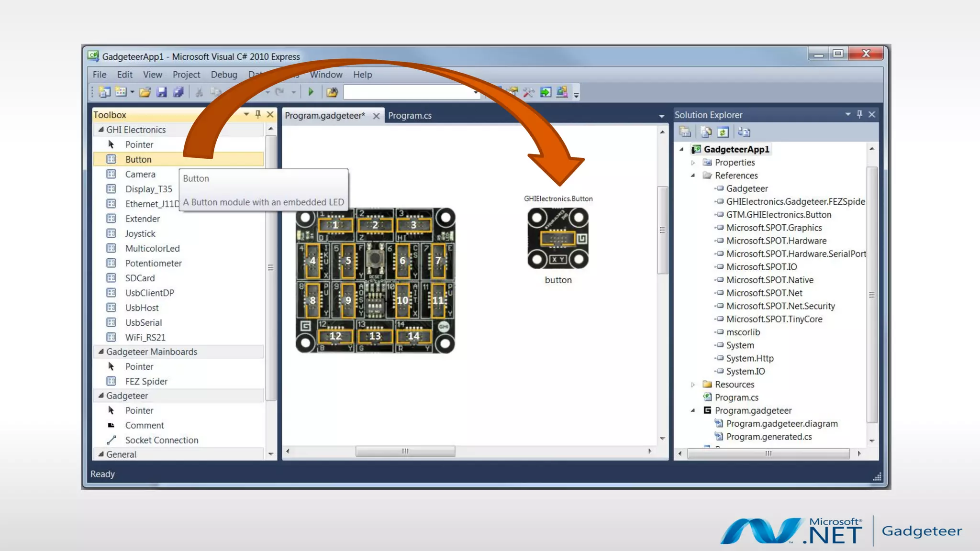Toggle the Solution Explorer auto-hide pin
980x551 pixels.
click(859, 114)
